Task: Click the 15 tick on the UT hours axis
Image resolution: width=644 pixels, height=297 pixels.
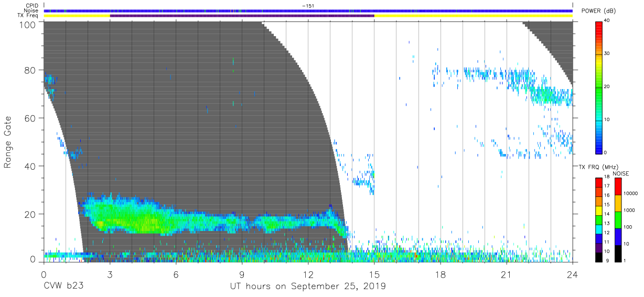Action: 374,274
